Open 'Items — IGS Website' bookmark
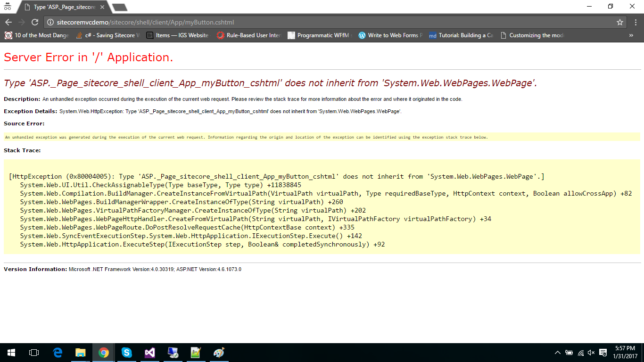The height and width of the screenshot is (362, 644). tap(177, 35)
